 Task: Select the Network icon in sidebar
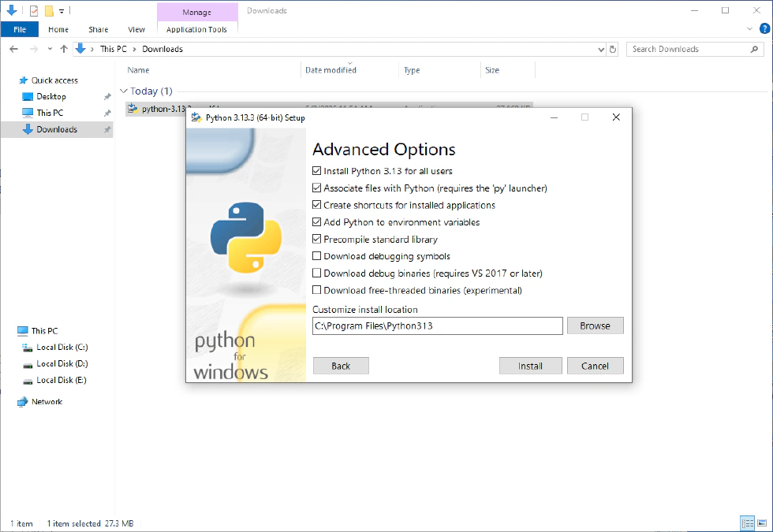[22, 402]
